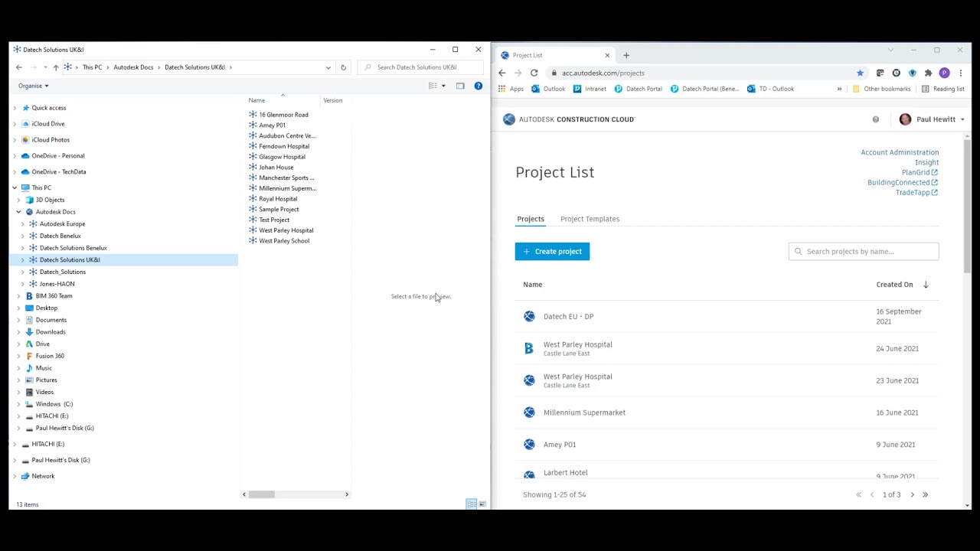Screen dimensions: 980x551
Task: Click the Autodesk Construction Cloud logo
Action: [568, 119]
